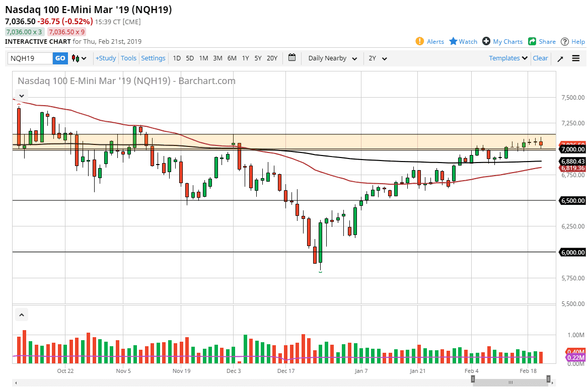Collapse the volume panel with the chevron
588x389 pixels.
[21, 314]
